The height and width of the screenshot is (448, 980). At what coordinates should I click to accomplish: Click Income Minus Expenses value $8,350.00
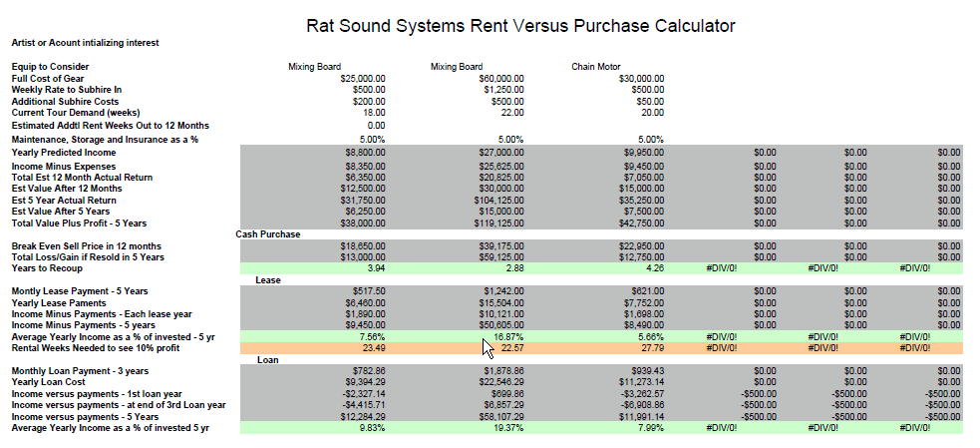365,167
